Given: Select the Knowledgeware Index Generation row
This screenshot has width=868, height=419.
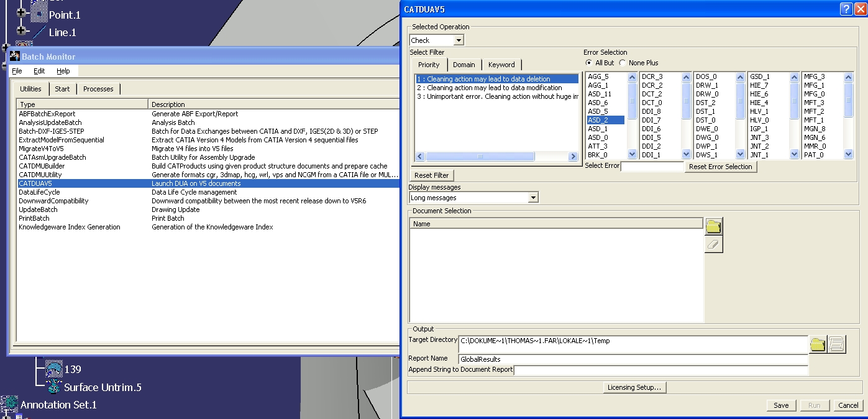Looking at the screenshot, I should (x=208, y=227).
